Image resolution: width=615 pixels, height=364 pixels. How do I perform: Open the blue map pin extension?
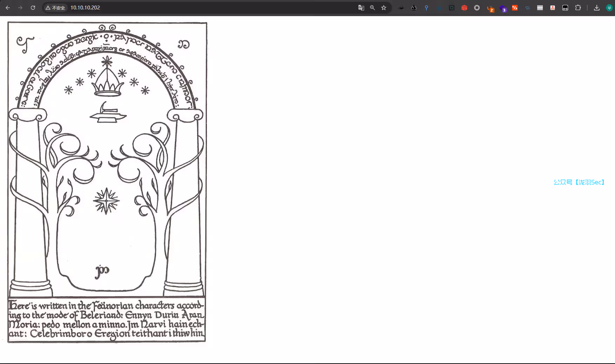pyautogui.click(x=426, y=8)
